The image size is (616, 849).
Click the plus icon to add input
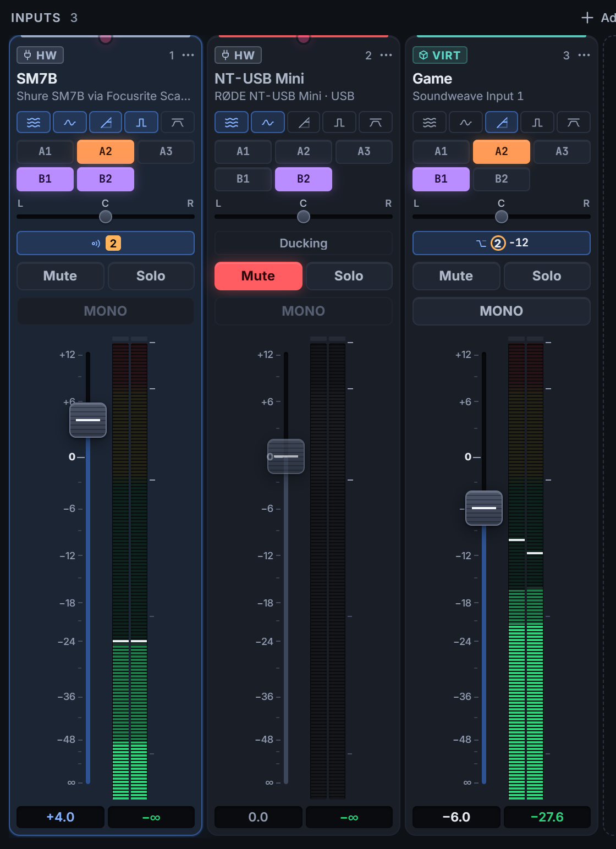[x=587, y=18]
